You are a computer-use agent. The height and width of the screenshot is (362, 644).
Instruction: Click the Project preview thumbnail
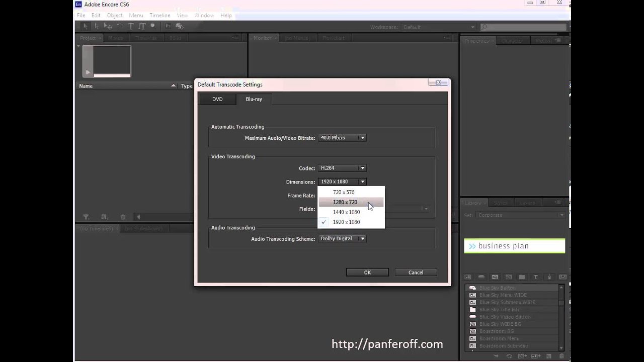coord(107,61)
